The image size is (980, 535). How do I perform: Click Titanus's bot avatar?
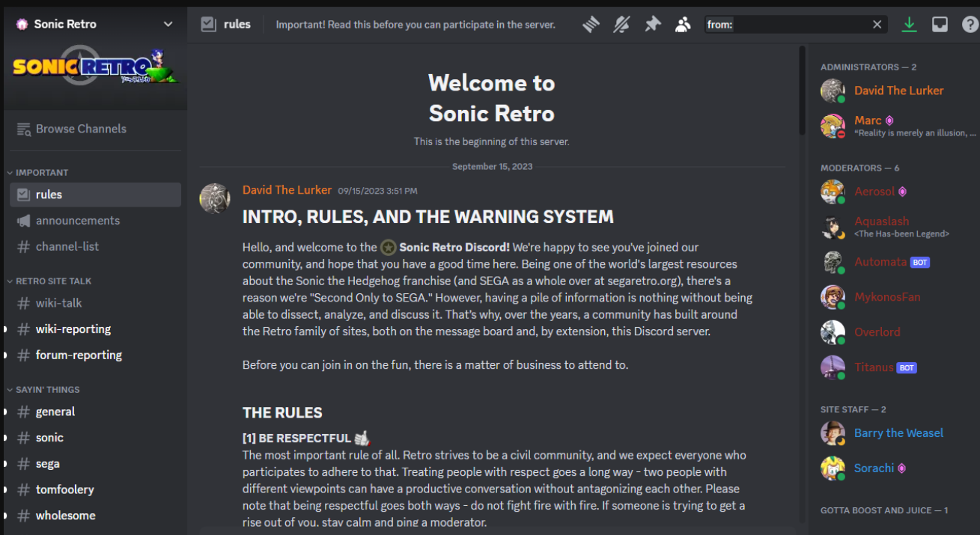pos(833,367)
